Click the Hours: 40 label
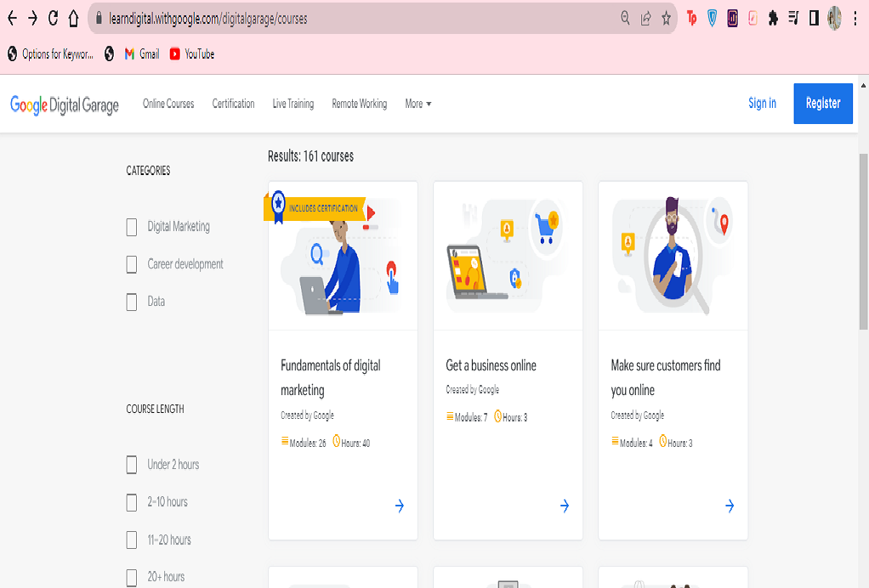Viewport: 869px width, 588px height. click(x=351, y=443)
